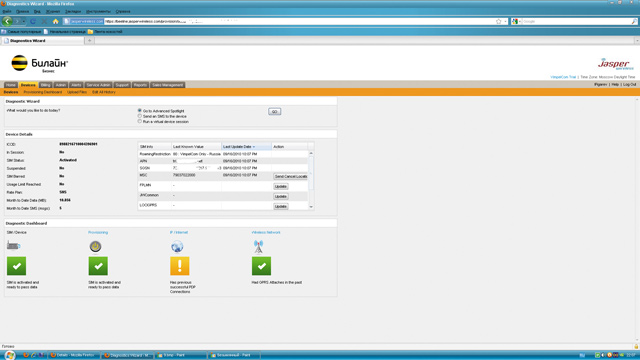
Task: Click the IP/Internet globe icon
Action: [177, 246]
